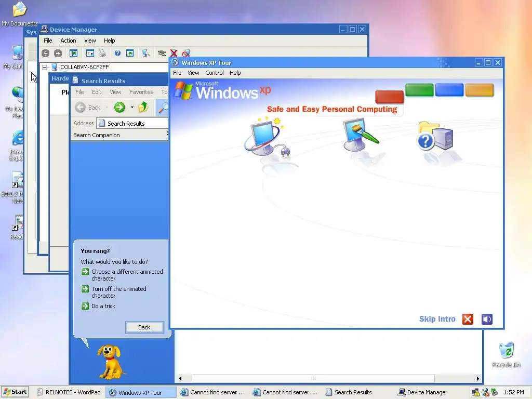Viewport: 532px width, 399px height.
Task: Switch to Windows XP Tour taskbar button
Action: 140,393
